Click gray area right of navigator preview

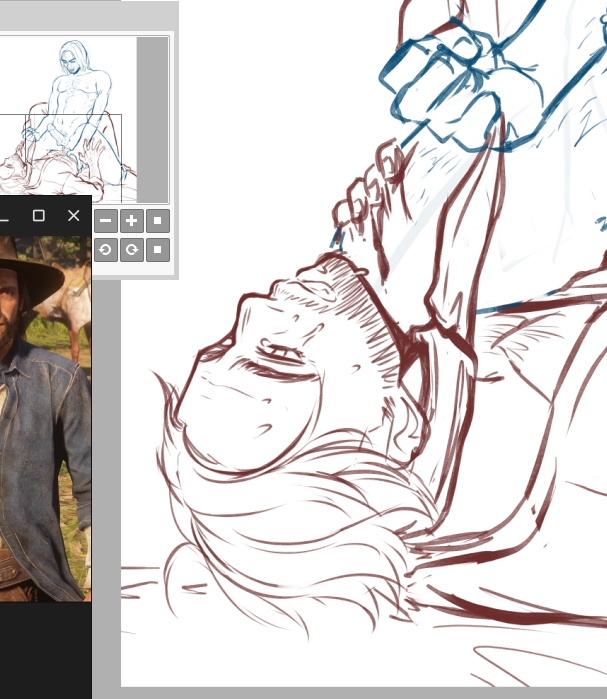point(152,120)
